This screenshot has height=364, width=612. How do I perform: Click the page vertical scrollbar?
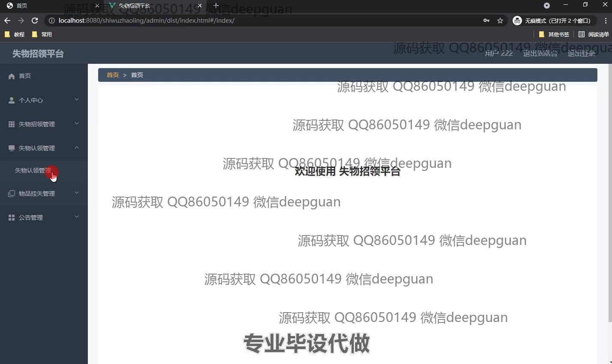point(610,193)
